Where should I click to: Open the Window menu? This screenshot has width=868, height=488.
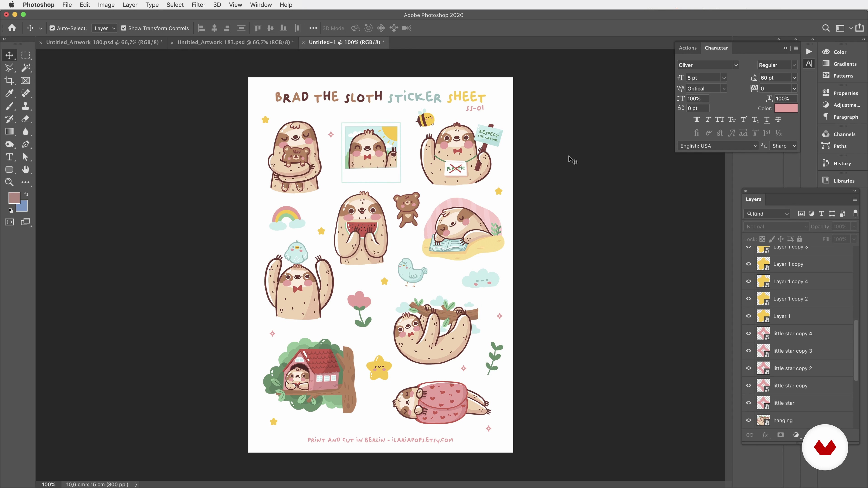260,5
